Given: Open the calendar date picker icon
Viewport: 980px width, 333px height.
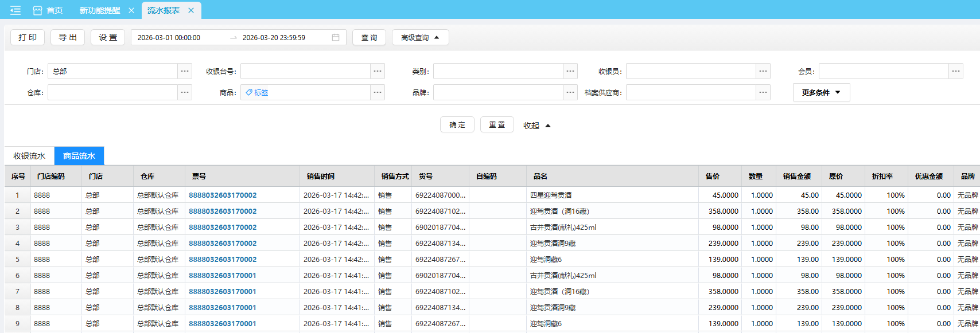Looking at the screenshot, I should tap(336, 37).
